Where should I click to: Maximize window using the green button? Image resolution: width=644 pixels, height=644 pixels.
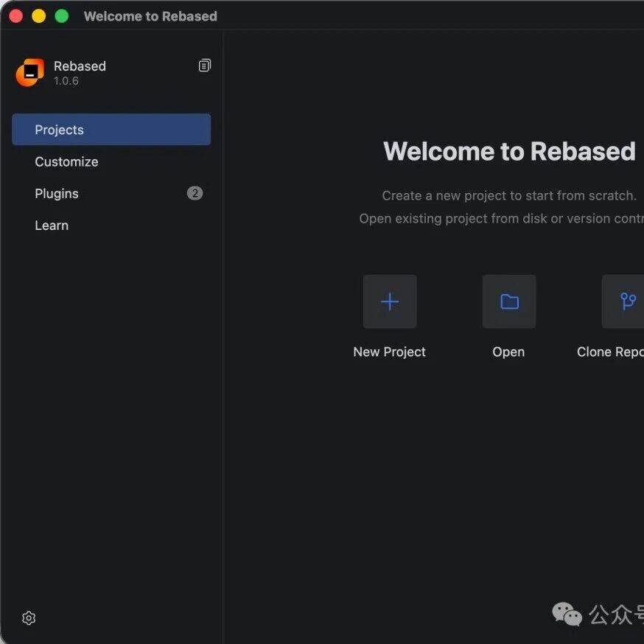pyautogui.click(x=62, y=16)
